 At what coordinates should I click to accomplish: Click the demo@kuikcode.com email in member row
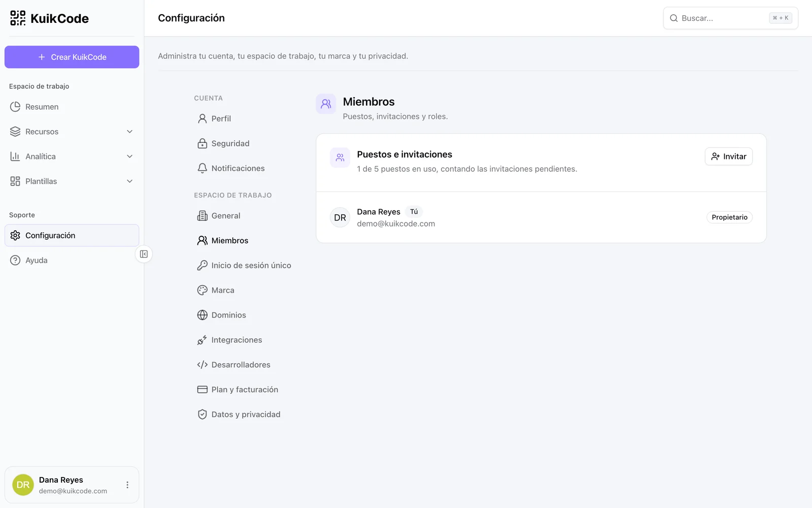pyautogui.click(x=396, y=224)
